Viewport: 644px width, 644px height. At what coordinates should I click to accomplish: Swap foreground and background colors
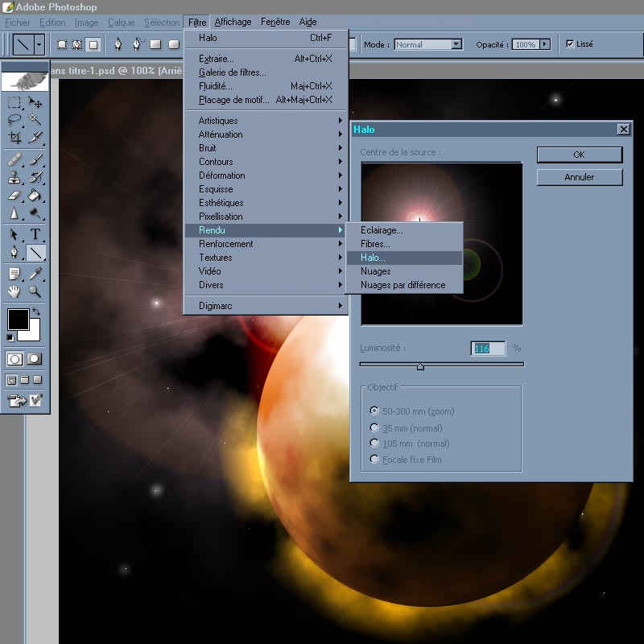35,312
